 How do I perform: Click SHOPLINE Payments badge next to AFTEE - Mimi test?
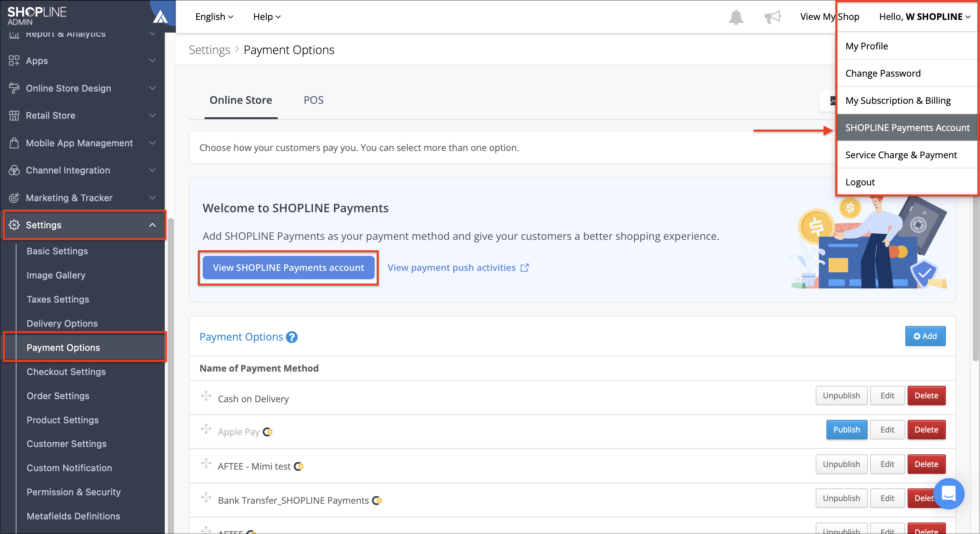(x=299, y=467)
